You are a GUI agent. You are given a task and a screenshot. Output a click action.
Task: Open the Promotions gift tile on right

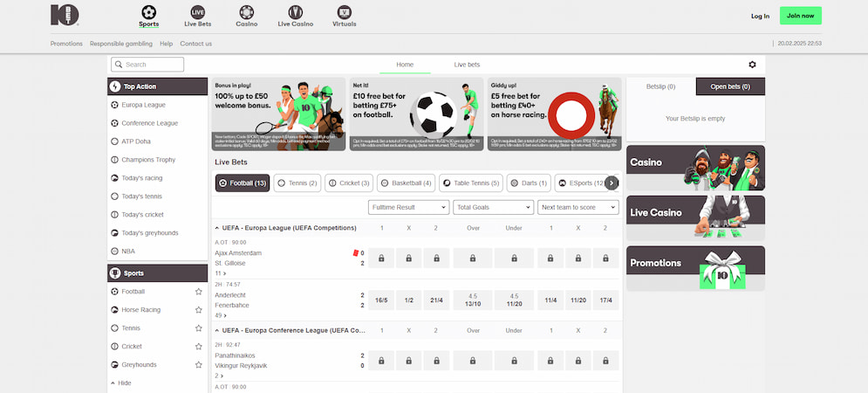click(x=695, y=268)
